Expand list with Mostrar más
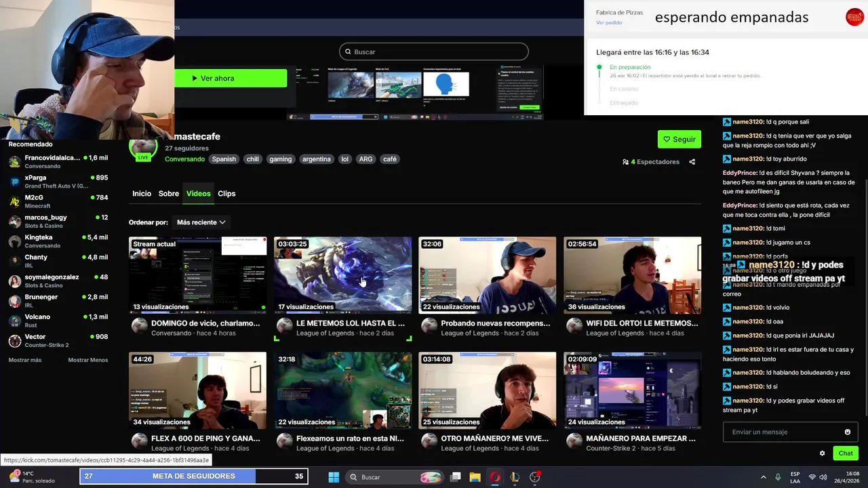Screen dimensions: 868x488 coord(25,360)
